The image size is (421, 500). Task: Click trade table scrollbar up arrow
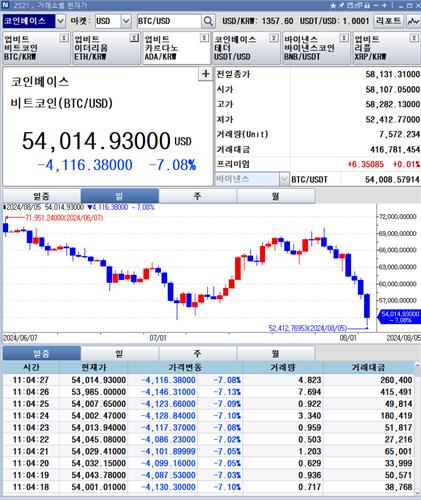point(417,365)
